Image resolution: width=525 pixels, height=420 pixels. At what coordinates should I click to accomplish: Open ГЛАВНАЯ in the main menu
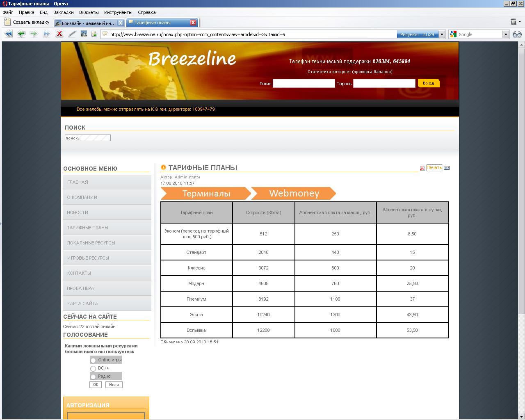tap(107, 182)
